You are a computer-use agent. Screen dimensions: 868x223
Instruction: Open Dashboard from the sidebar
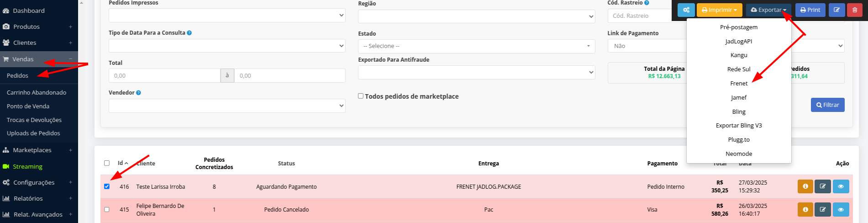28,11
